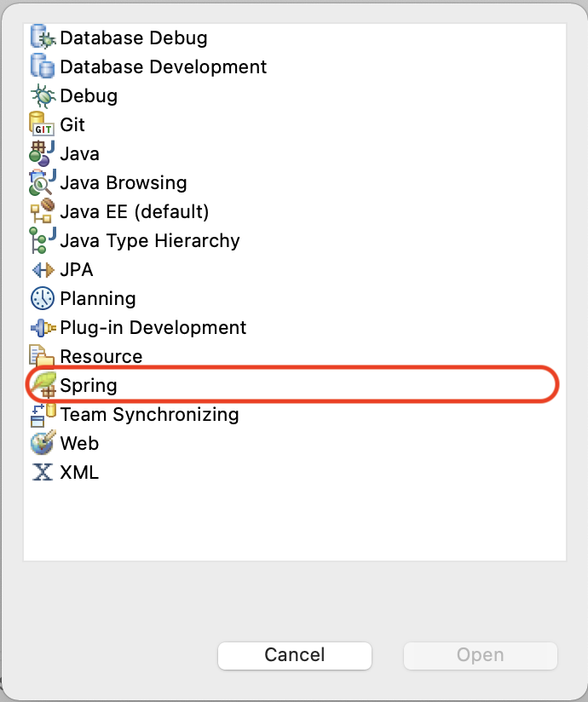588x702 pixels.
Task: Select the "Database Debug" label
Action: point(134,38)
